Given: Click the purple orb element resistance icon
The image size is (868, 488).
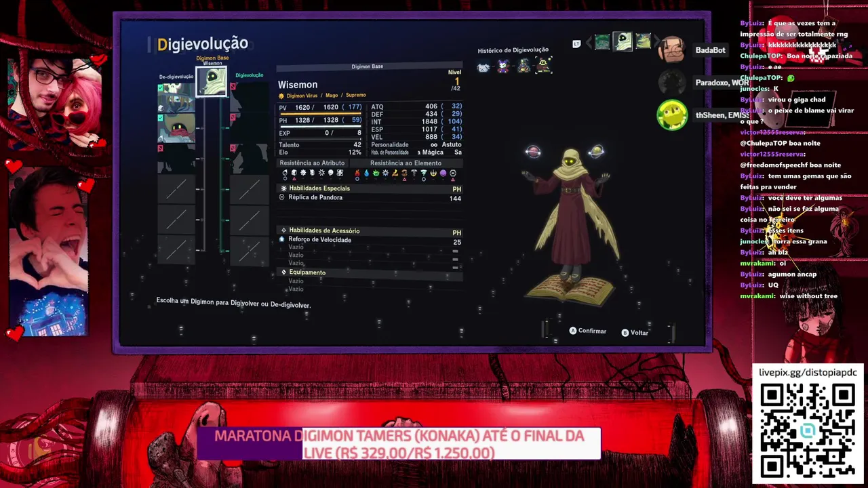Looking at the screenshot, I should 443,174.
